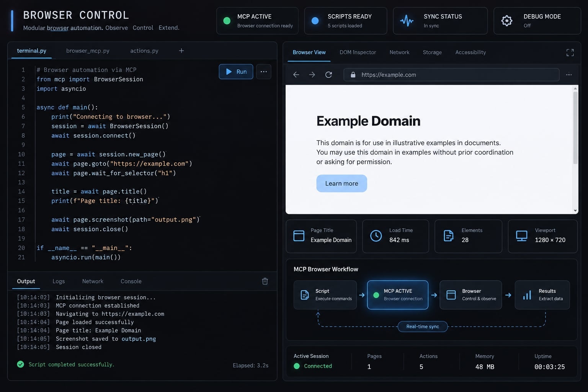Open the Network tab in the output panel

click(x=93, y=281)
